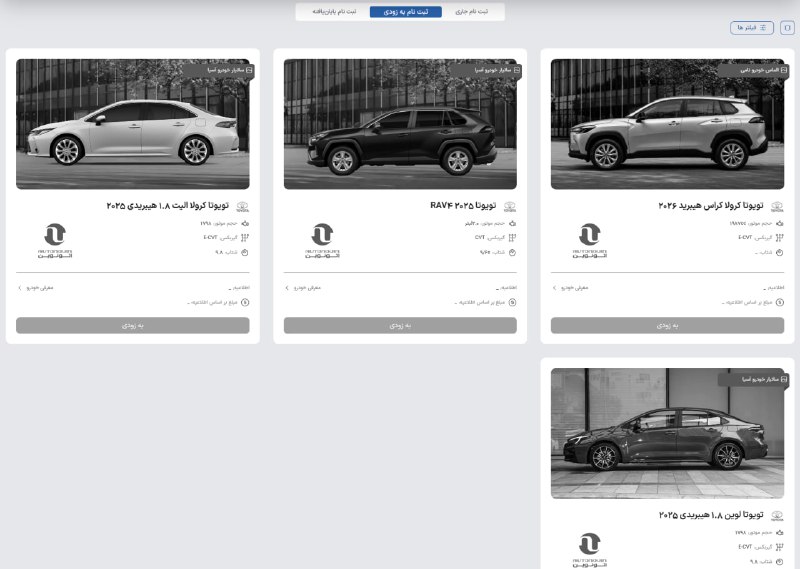The image size is (800, 569).
Task: Click engine volume icon on Corolla Elite card
Action: [x=245, y=224]
